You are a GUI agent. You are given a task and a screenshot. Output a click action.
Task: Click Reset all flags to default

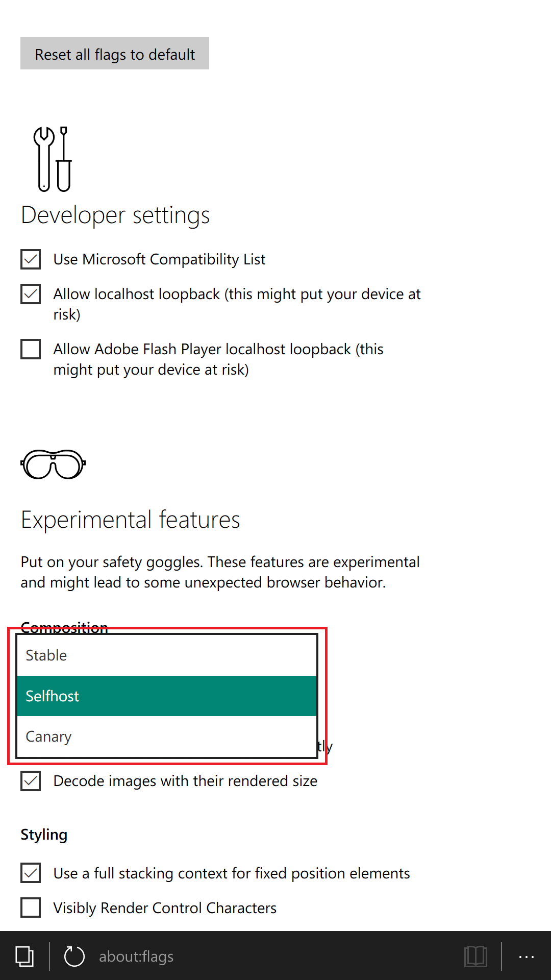click(115, 53)
